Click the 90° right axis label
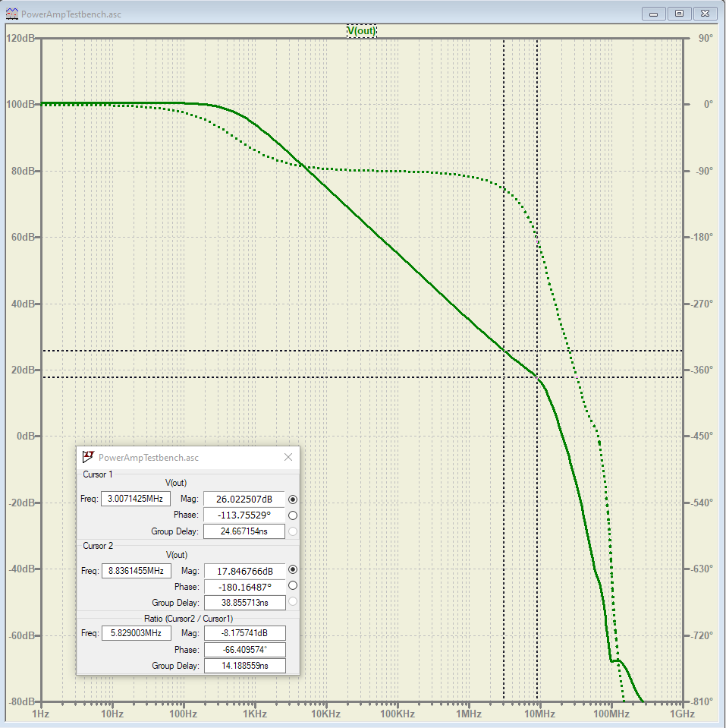Image resolution: width=726 pixels, height=728 pixels. (706, 38)
